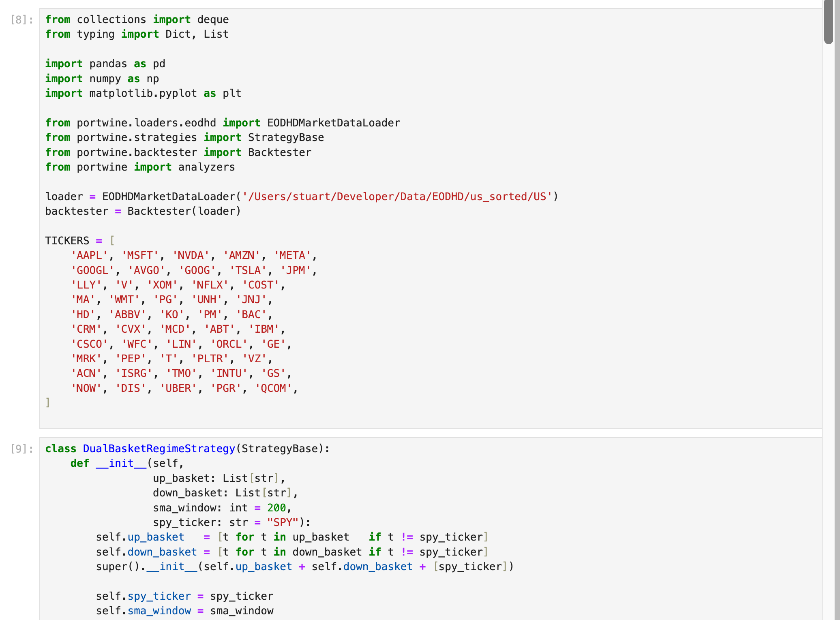Viewport: 840px width, 620px height.
Task: Click the vertical scrollbar thumb
Action: click(x=828, y=21)
